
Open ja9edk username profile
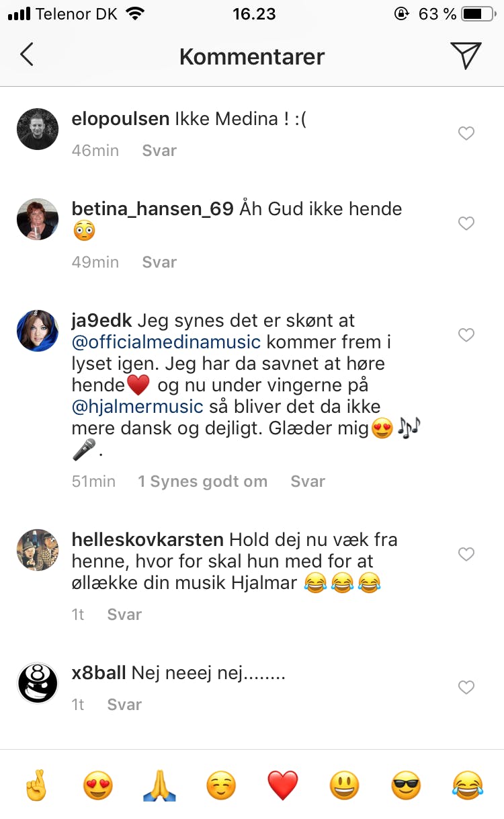(100, 321)
